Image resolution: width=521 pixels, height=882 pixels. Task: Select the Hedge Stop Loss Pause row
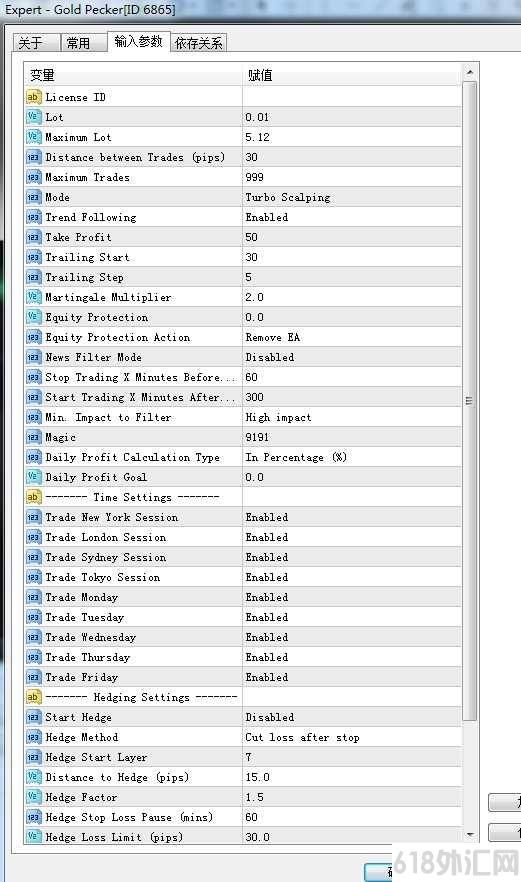(x=243, y=817)
